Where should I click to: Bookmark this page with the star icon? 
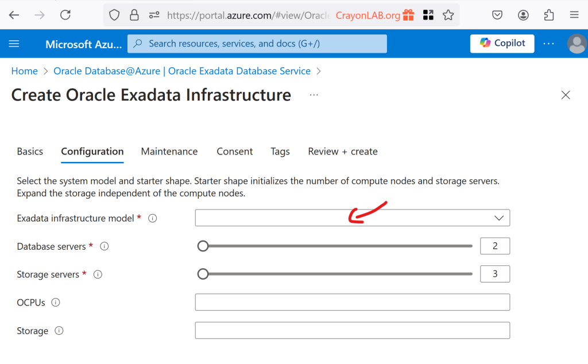point(448,15)
